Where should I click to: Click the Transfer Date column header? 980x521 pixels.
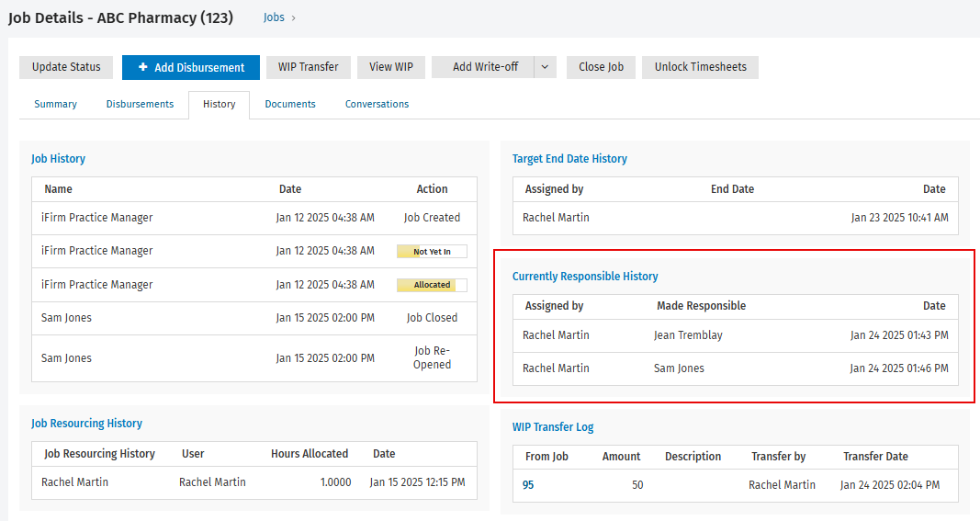click(875, 457)
